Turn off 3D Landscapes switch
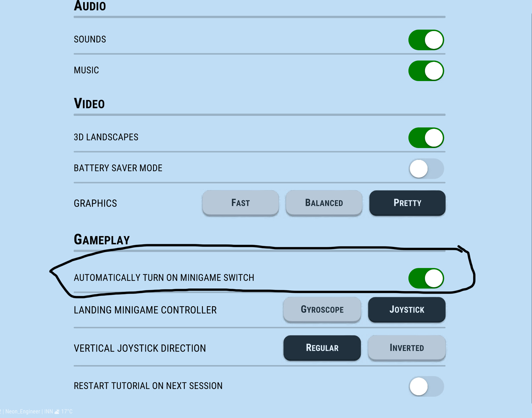532x418 pixels. point(426,138)
